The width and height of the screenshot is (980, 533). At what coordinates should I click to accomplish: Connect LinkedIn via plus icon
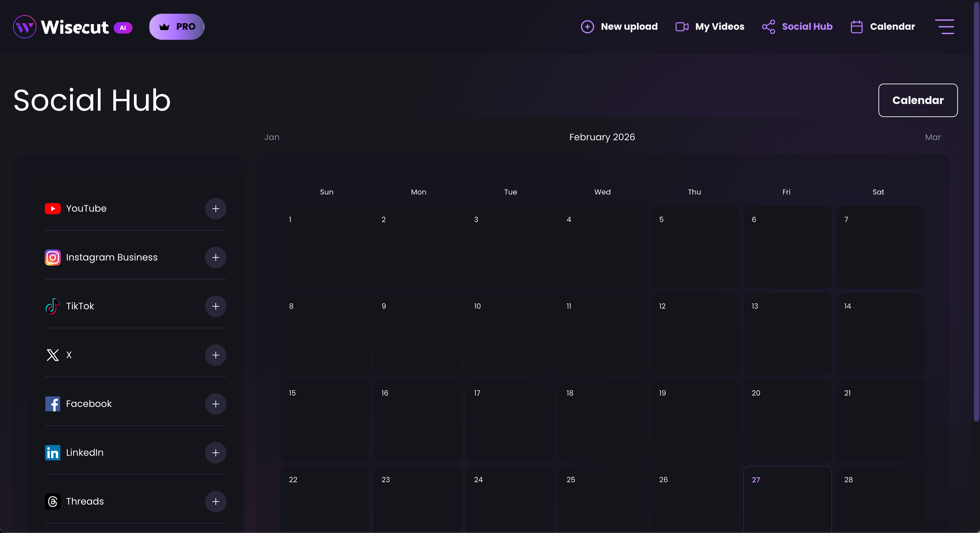coord(215,452)
